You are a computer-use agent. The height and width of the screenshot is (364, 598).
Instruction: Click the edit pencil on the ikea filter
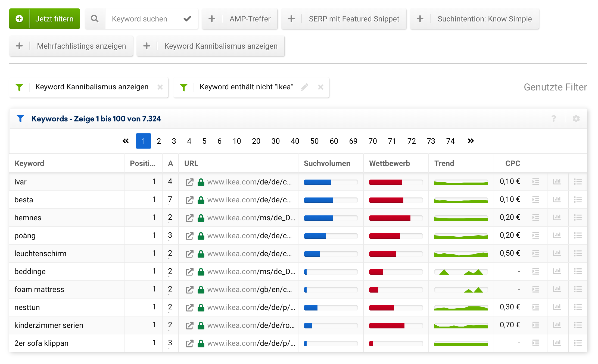(304, 87)
